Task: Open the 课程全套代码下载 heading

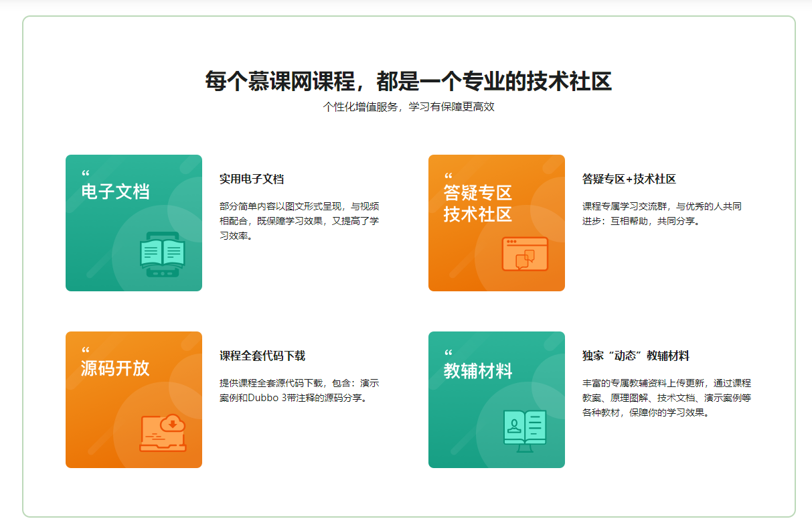Action: point(262,356)
